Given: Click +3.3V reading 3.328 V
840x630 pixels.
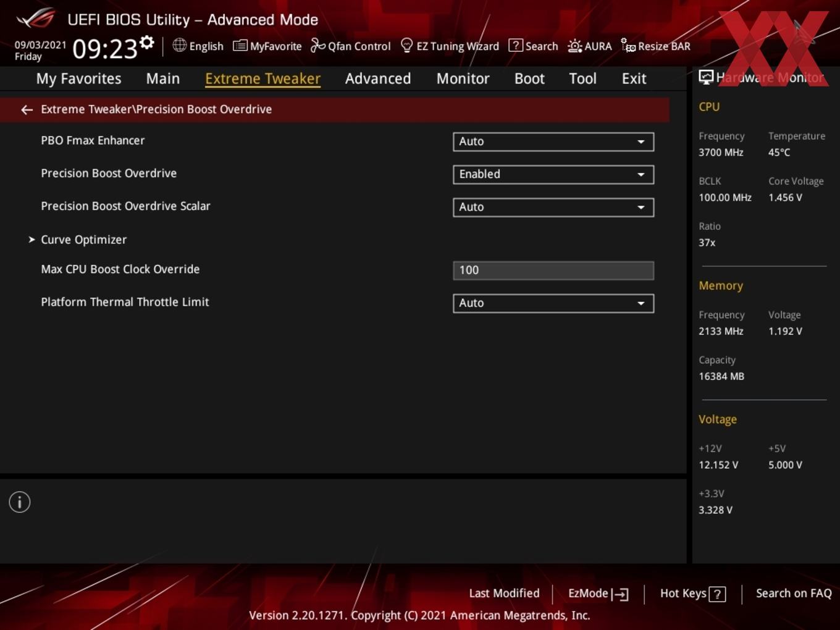Looking at the screenshot, I should (x=715, y=510).
